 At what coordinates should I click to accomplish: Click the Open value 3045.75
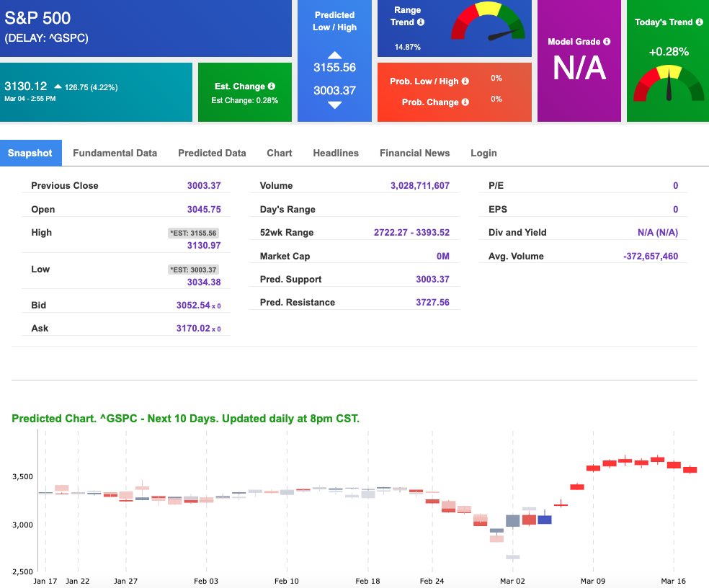[x=204, y=210]
